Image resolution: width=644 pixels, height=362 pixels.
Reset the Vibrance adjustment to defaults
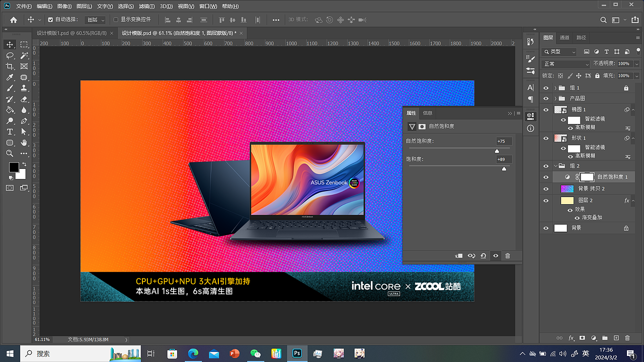pyautogui.click(x=484, y=256)
